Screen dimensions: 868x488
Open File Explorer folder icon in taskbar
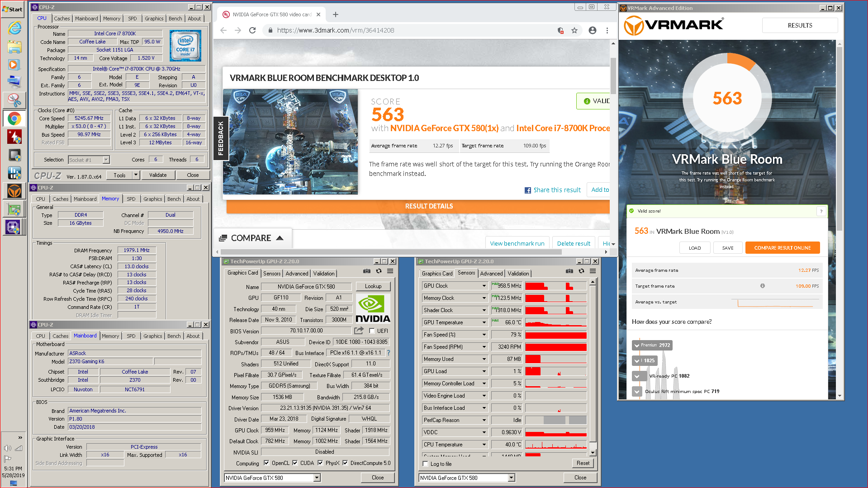click(x=14, y=47)
